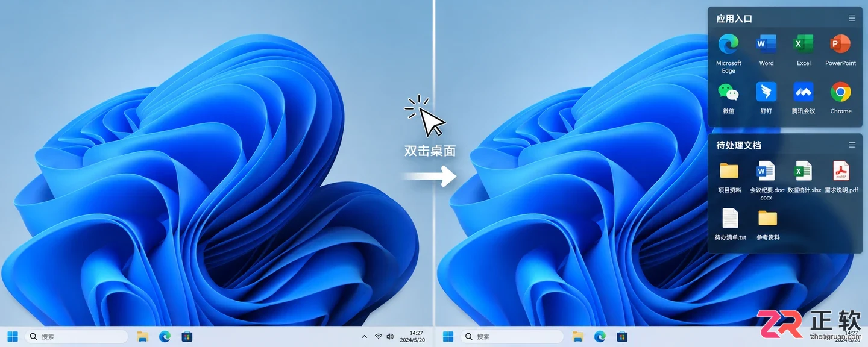
Task: Select the 待办清单.txt text file
Action: (x=730, y=218)
